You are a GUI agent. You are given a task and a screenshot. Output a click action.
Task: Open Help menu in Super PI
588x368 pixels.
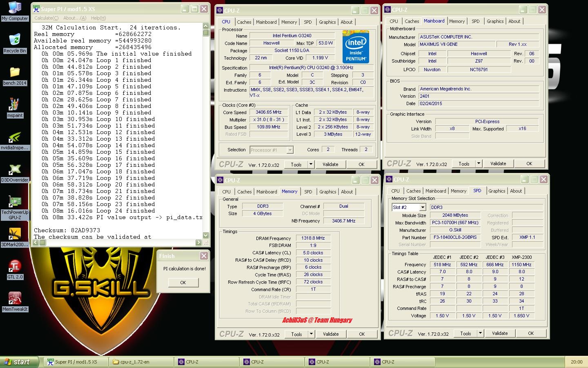pos(98,18)
